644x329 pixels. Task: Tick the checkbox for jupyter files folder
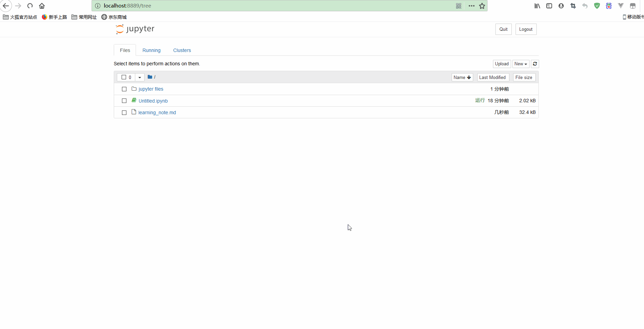(124, 89)
